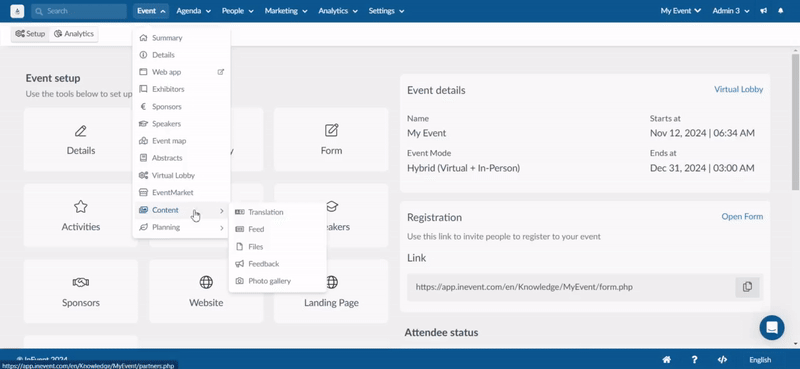
Task: Open Translation in Content submenu
Action: [278, 212]
